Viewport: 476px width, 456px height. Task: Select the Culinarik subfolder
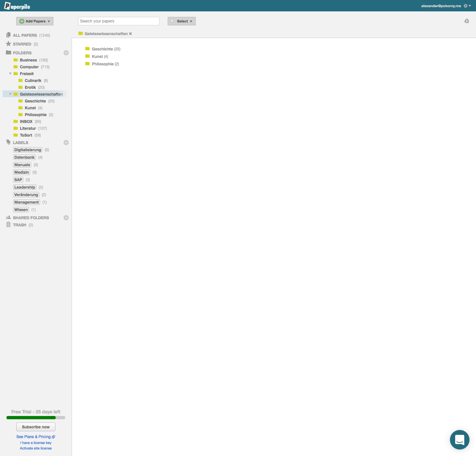pyautogui.click(x=33, y=81)
